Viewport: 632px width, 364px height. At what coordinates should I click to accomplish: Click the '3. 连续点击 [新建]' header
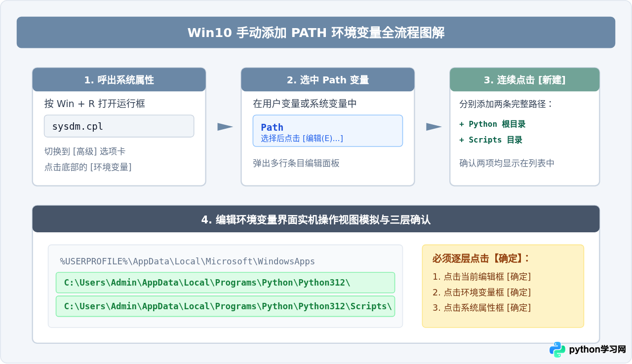click(524, 80)
